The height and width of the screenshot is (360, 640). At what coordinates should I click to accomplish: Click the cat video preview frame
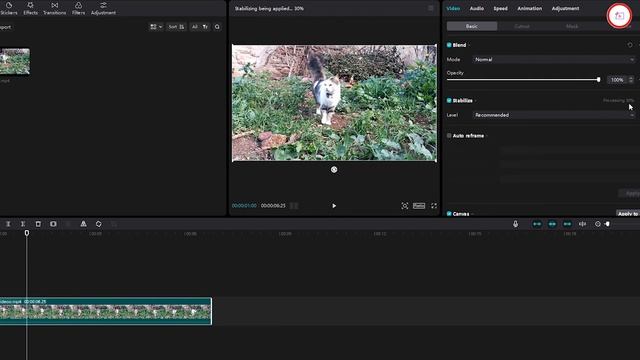pyautogui.click(x=334, y=103)
